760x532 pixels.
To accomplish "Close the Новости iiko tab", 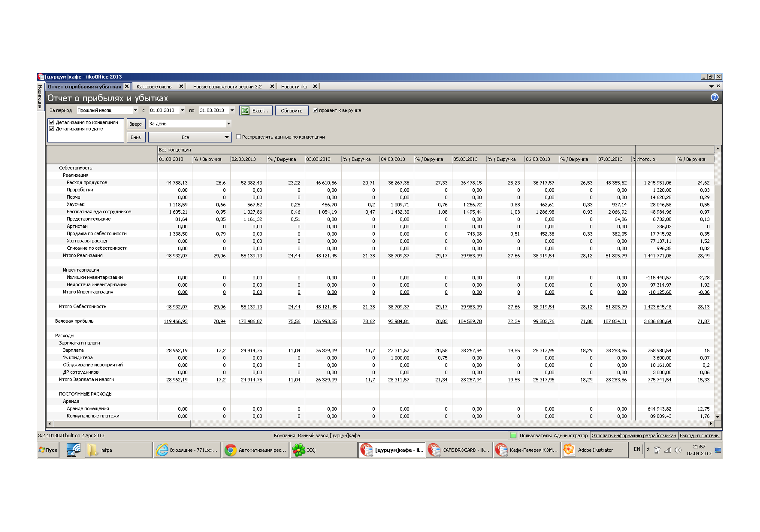I will point(315,86).
